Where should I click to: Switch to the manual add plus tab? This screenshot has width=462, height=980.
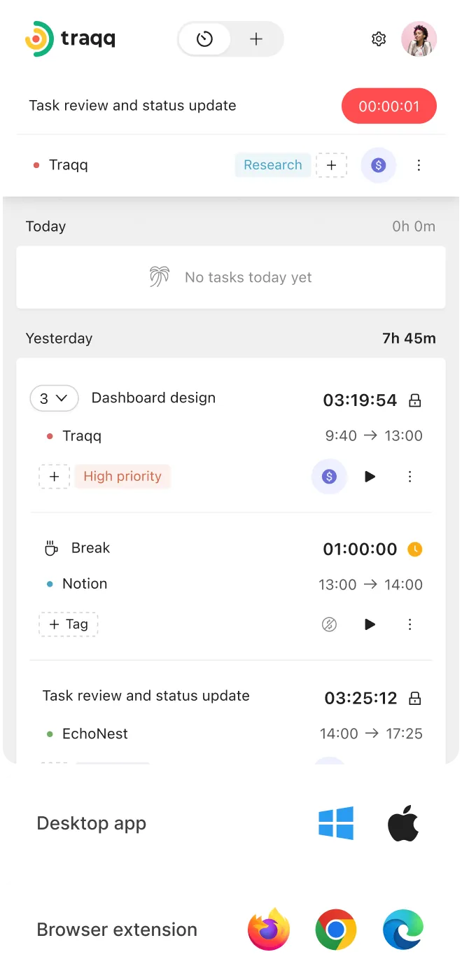256,39
